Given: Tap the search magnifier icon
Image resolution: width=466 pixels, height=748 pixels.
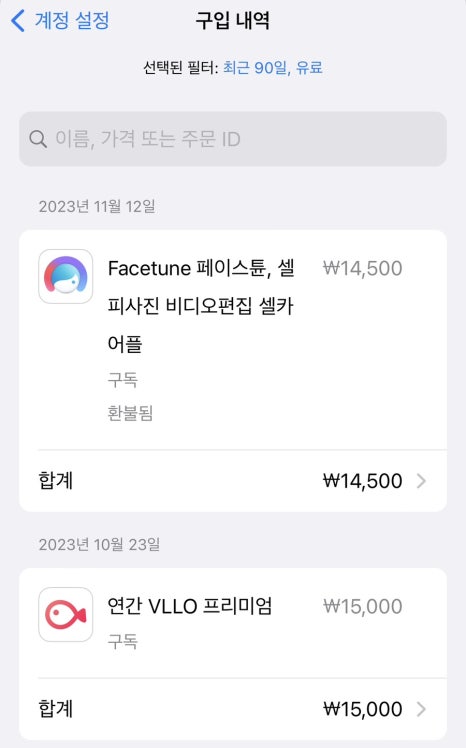Looking at the screenshot, I should tap(38, 139).
